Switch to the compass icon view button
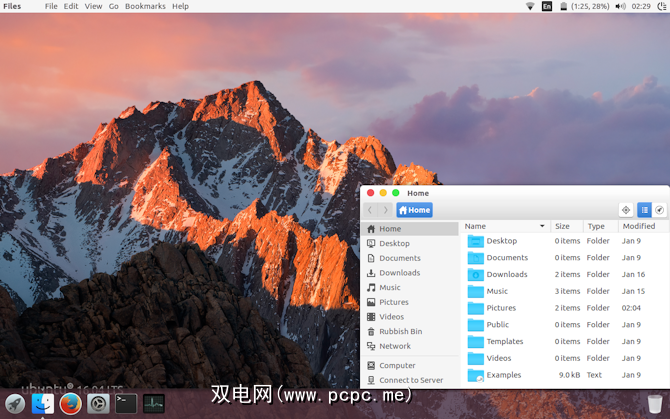The width and height of the screenshot is (670, 419). [659, 210]
